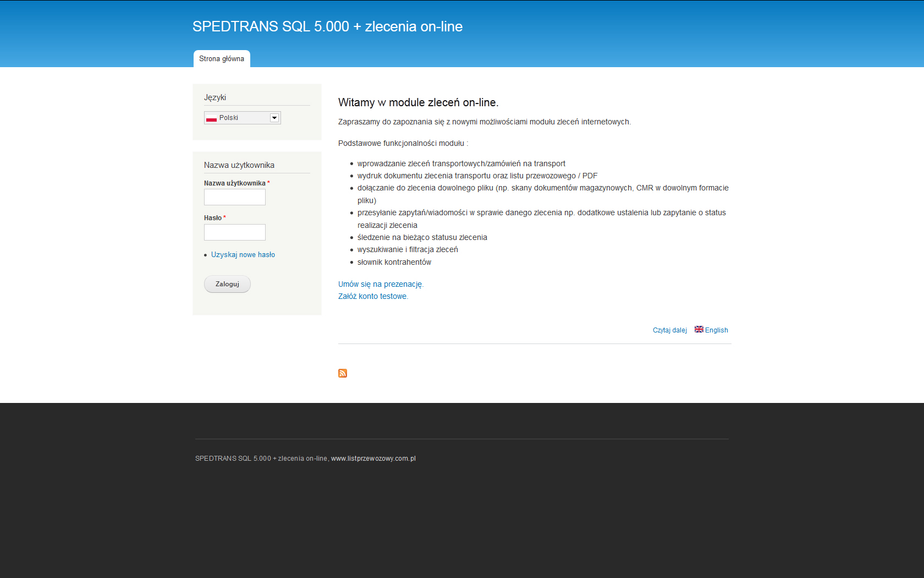Screen dimensions: 924x578
Task: Open the Załóż konto testowe link
Action: click(373, 296)
